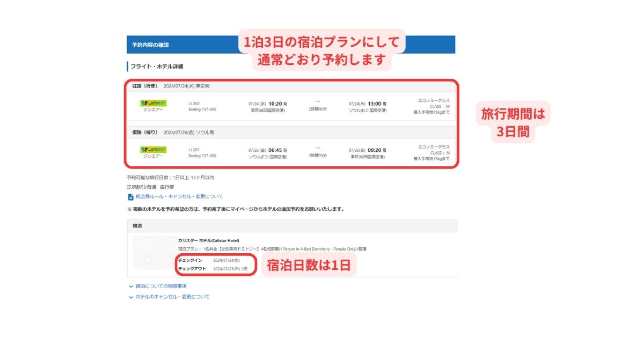Open the 航空券ルール・キャンセル・変更について link

point(179,197)
